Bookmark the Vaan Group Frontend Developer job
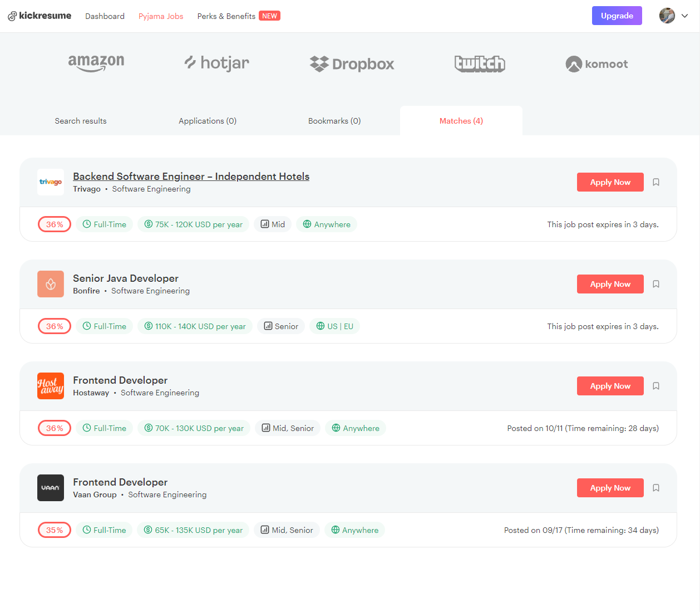The width and height of the screenshot is (700, 612). point(656,488)
